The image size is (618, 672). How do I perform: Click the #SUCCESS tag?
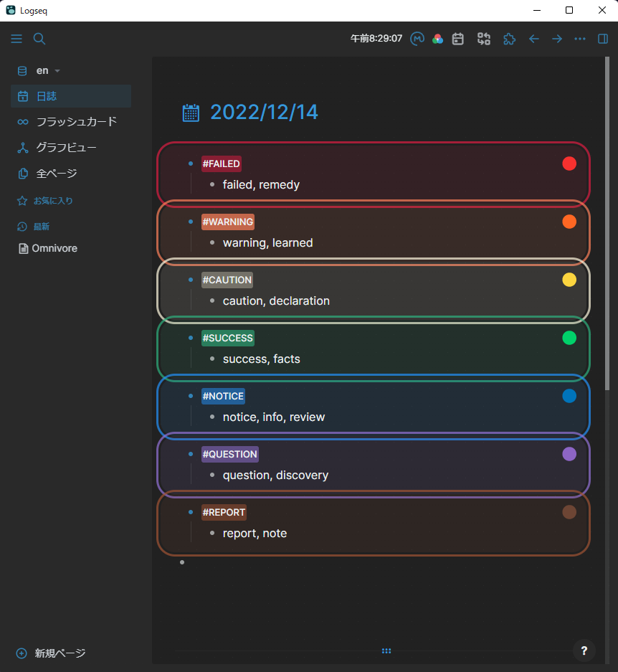pyautogui.click(x=228, y=338)
